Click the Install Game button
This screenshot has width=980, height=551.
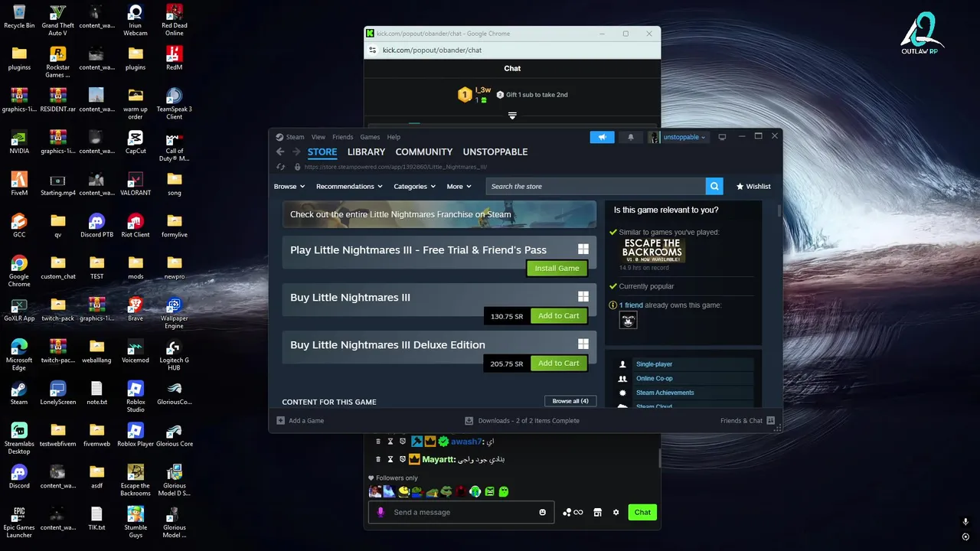click(x=557, y=269)
